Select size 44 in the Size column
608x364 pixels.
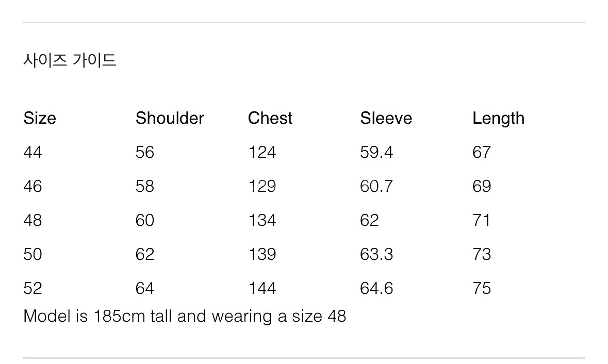tap(32, 152)
